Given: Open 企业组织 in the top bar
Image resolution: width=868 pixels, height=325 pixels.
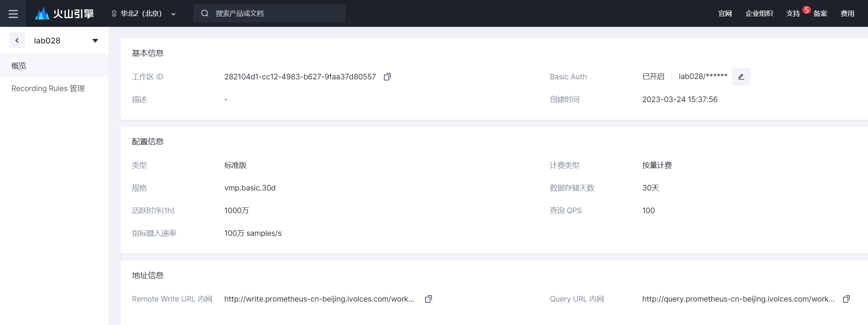Looking at the screenshot, I should coord(759,14).
